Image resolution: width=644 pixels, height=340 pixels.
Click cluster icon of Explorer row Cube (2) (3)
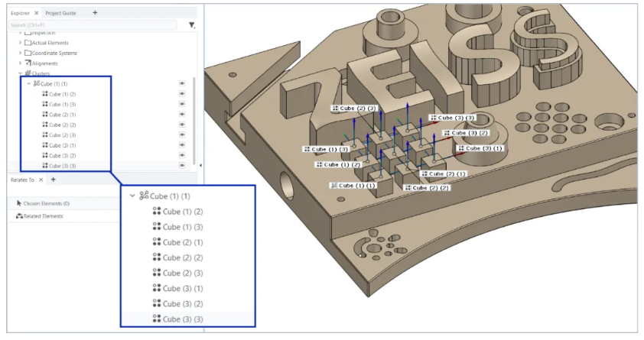point(45,135)
